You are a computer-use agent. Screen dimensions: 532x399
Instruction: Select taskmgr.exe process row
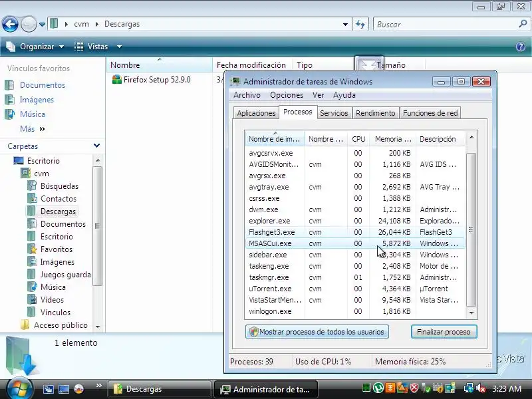coord(355,277)
